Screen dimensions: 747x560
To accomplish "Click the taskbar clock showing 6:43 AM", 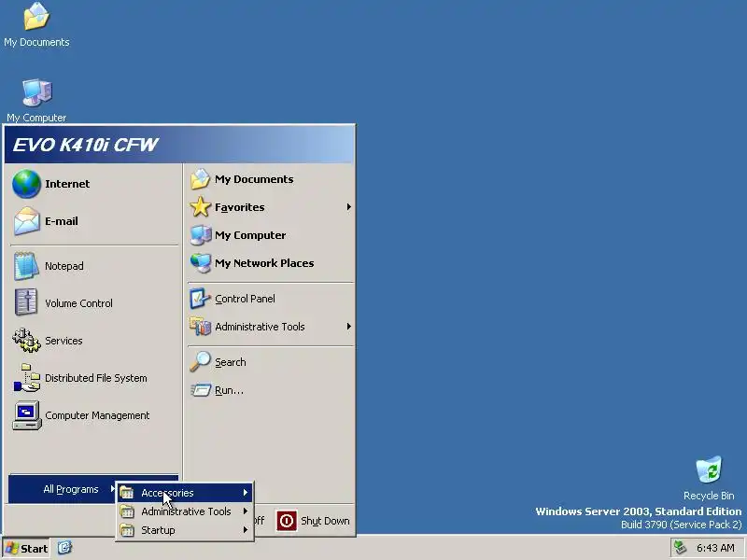I will point(715,548).
